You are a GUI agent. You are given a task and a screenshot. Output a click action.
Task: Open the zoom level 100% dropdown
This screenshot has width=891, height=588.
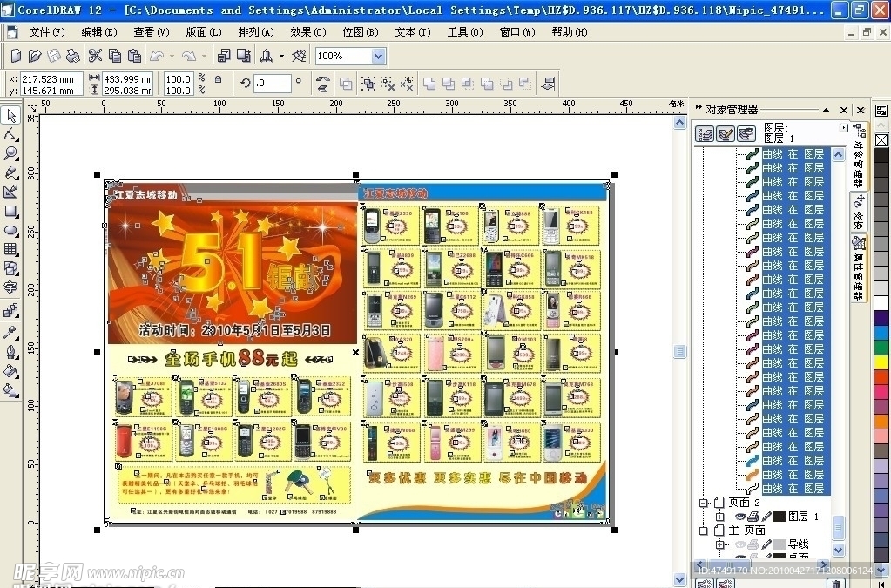pos(378,56)
